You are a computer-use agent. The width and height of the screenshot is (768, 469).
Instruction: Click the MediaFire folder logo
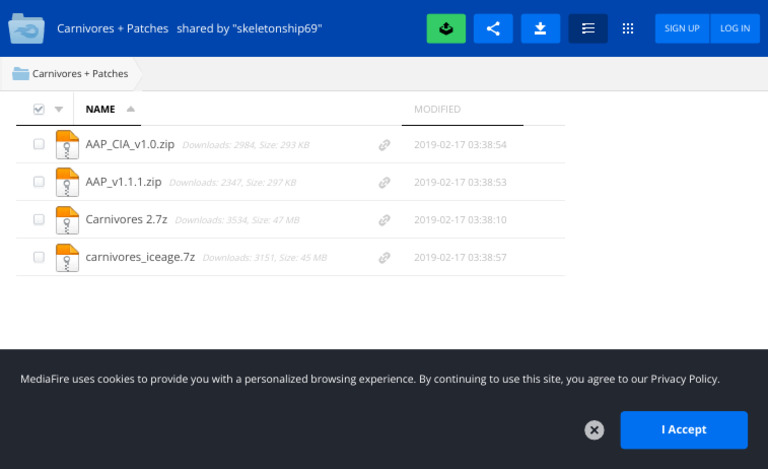[x=25, y=29]
